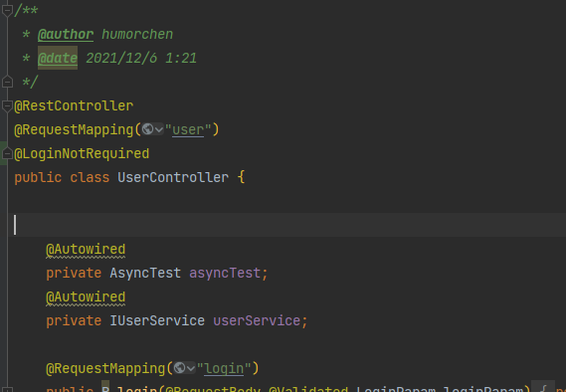Click the globe icon beside "login" mapping
The image size is (566, 392).
(179, 368)
